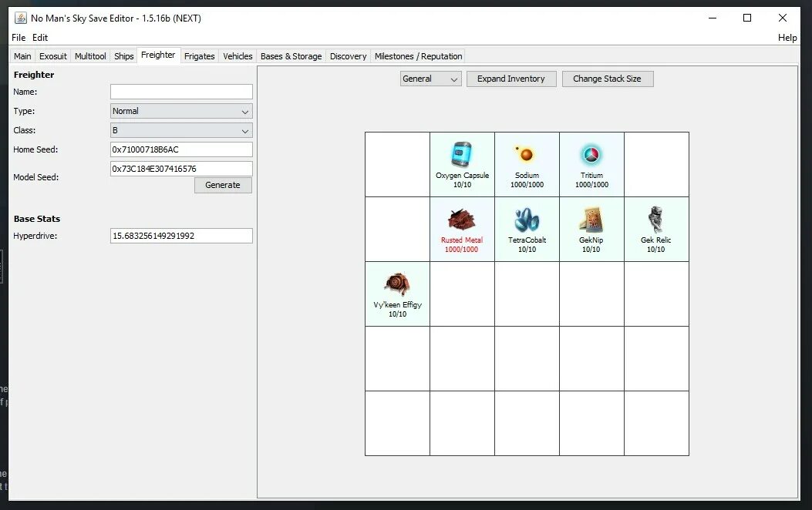Screen dimensions: 812x510
Task: Click the Expand Inventory button
Action: [511, 79]
